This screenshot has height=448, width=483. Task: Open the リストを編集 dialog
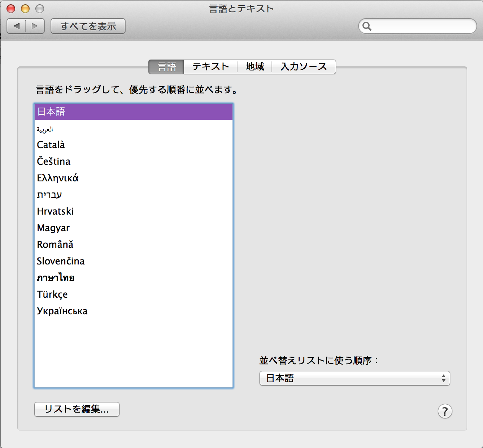[x=77, y=409]
